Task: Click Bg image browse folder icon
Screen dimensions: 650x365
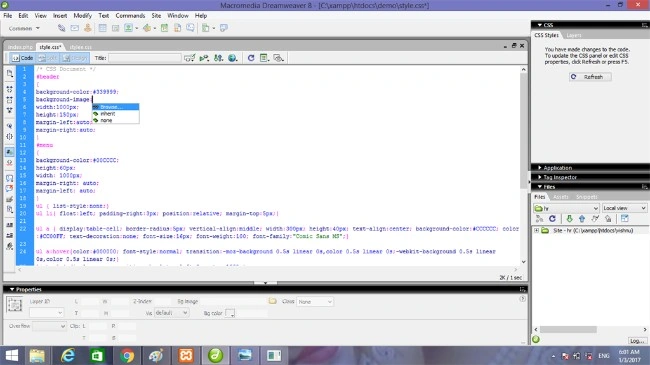Action: (x=272, y=301)
